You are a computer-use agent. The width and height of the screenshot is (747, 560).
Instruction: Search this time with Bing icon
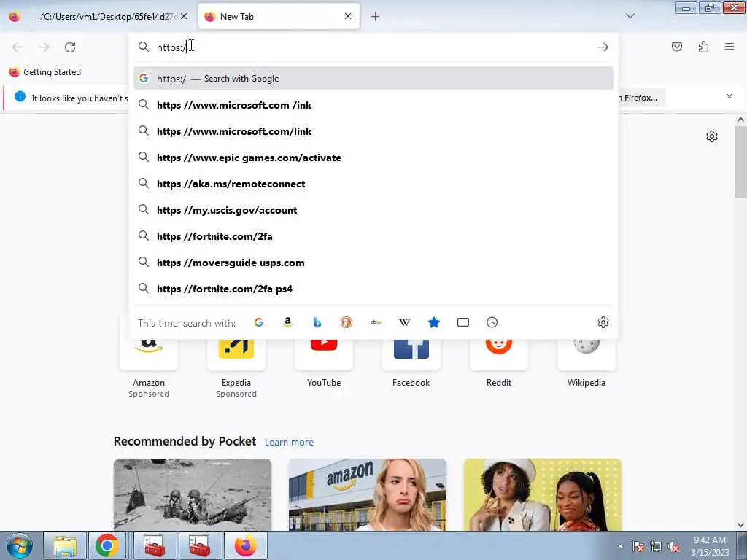tap(317, 322)
